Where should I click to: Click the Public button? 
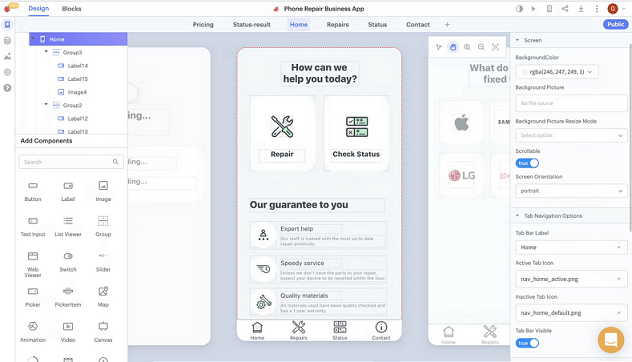click(x=615, y=24)
